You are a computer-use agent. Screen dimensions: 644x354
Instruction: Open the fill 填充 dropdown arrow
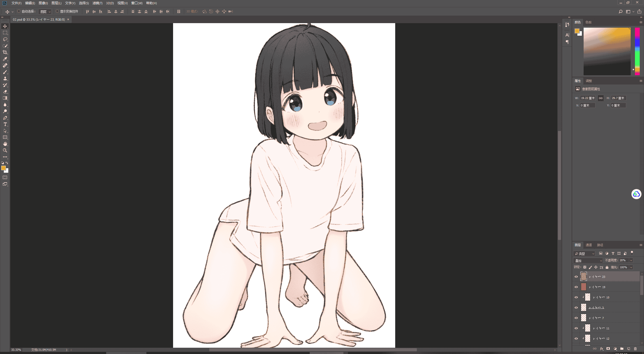click(631, 267)
